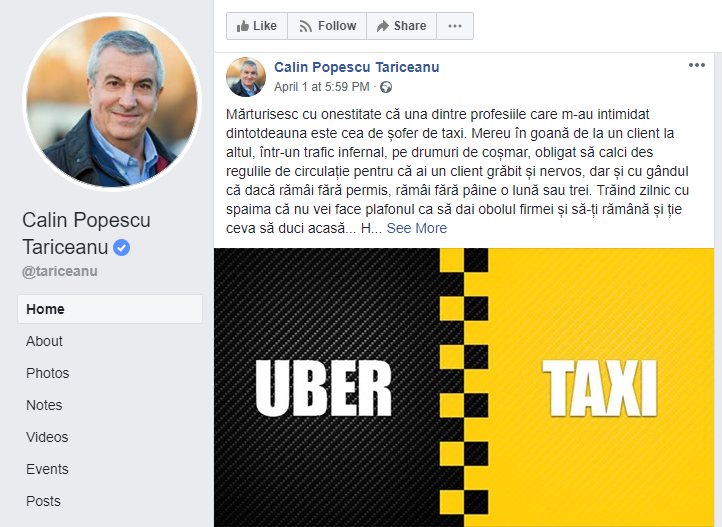Open the Posts section
This screenshot has width=722, height=527.
pos(43,501)
